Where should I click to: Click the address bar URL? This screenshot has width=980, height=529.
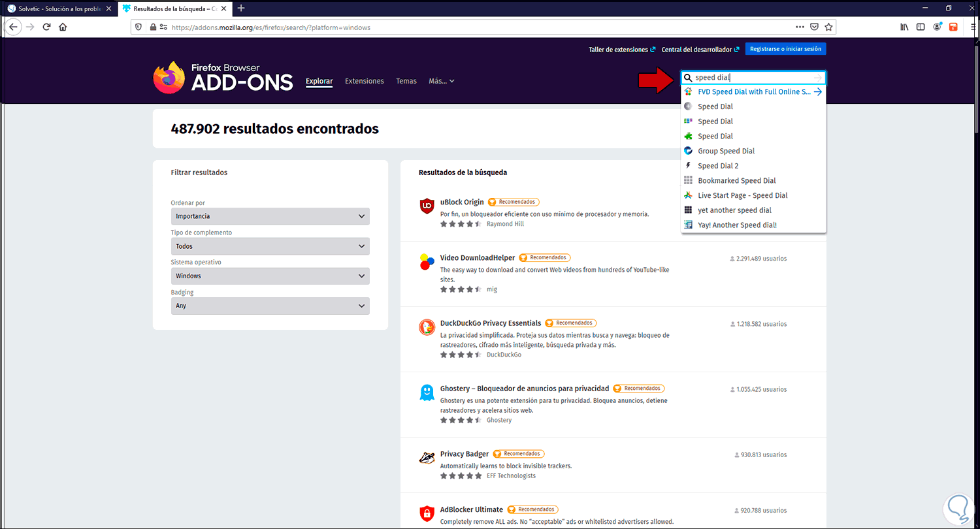[x=271, y=27]
